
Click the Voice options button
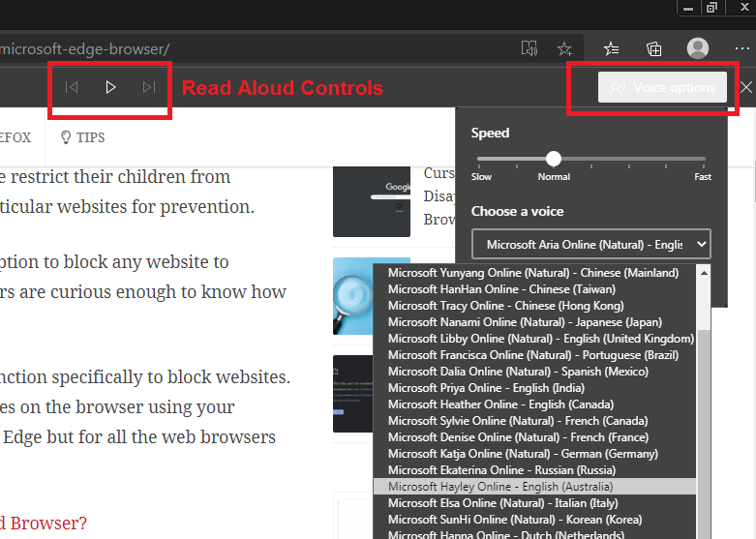click(662, 87)
